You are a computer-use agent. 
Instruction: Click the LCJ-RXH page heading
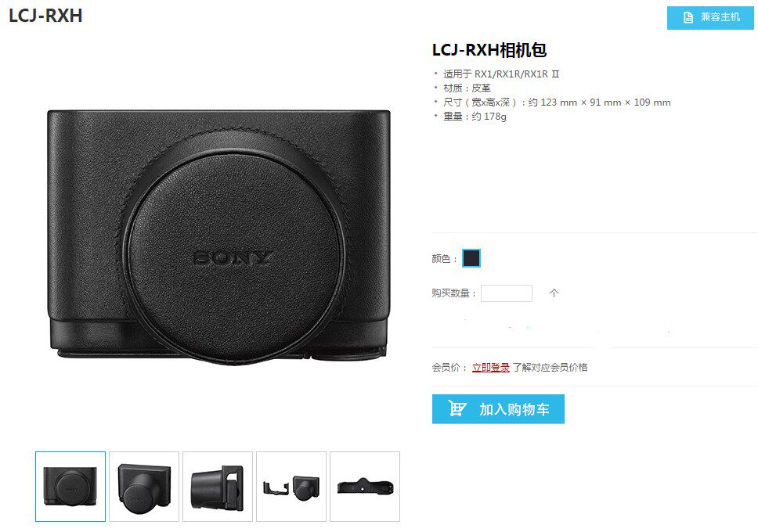[45, 16]
